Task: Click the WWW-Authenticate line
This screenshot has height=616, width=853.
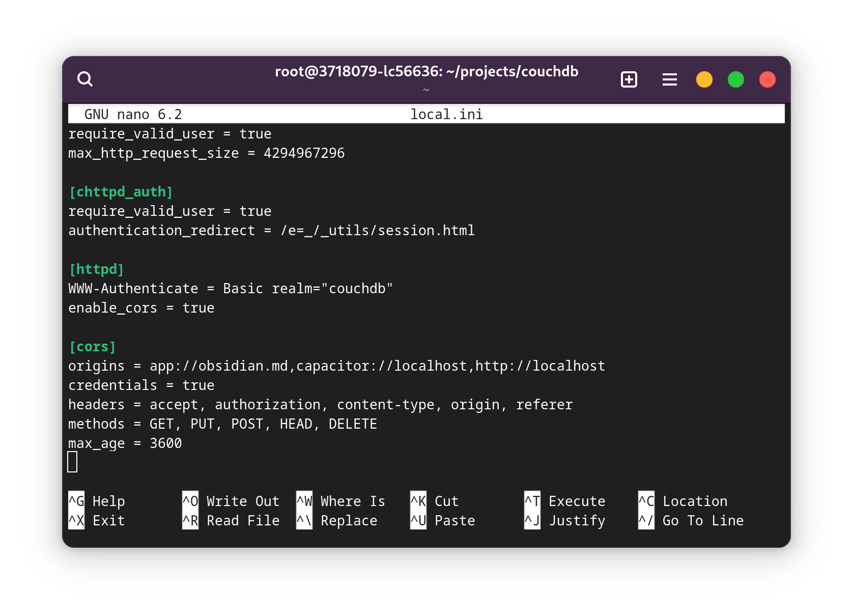Action: pos(231,289)
